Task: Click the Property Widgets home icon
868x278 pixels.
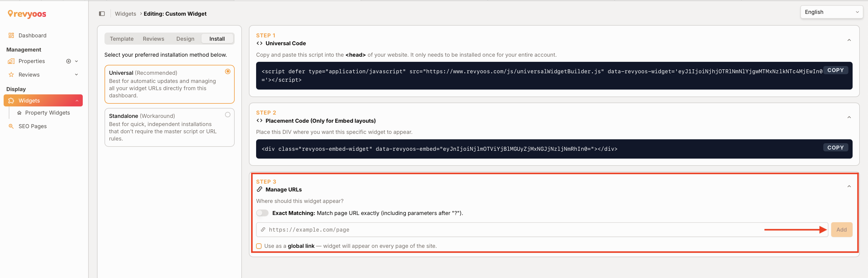Action: point(19,113)
